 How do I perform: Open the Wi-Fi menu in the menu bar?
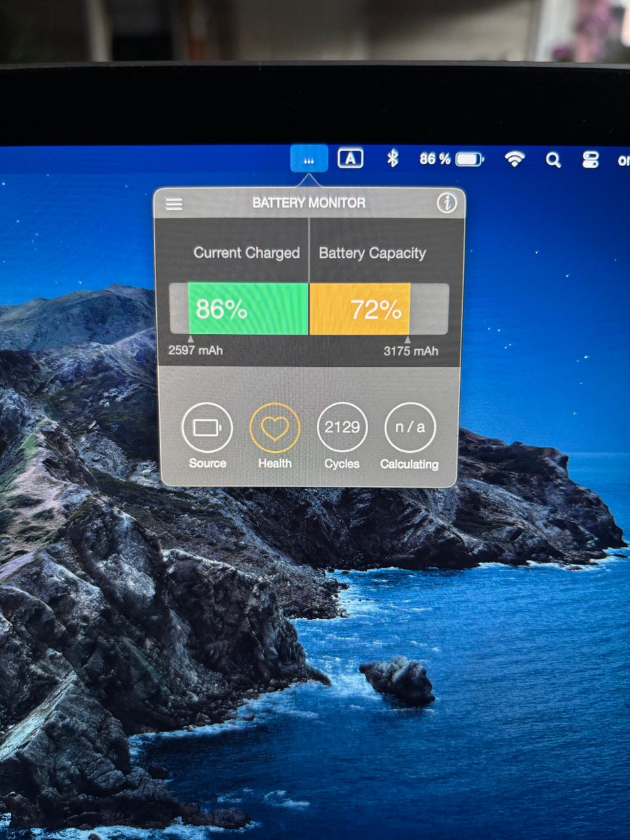coord(514,159)
